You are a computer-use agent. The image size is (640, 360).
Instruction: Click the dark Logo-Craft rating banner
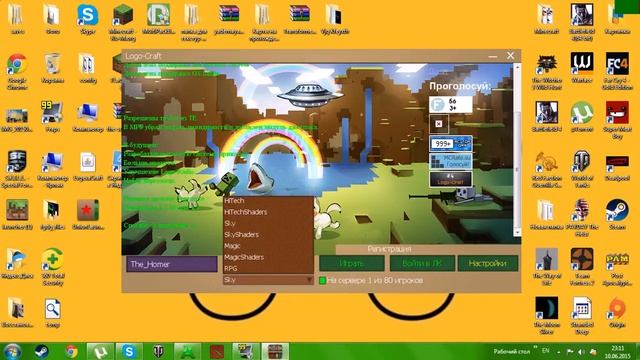point(451,179)
